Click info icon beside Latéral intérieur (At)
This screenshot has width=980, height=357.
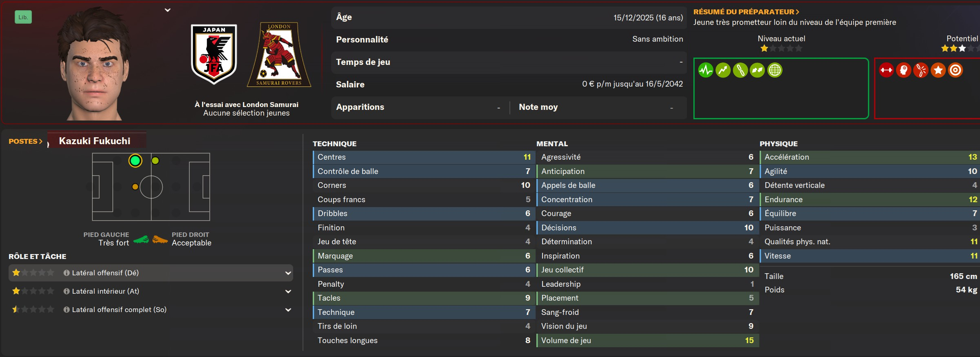coord(66,291)
